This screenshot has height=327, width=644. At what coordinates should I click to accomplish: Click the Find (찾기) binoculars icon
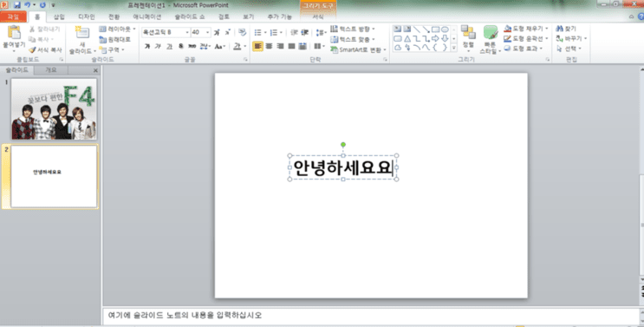(559, 29)
